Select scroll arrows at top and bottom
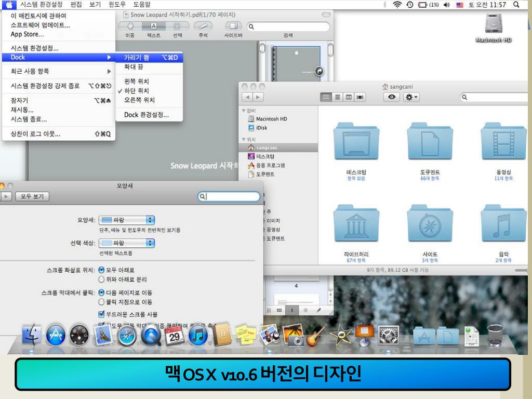This screenshot has width=532, height=399. coord(101,280)
